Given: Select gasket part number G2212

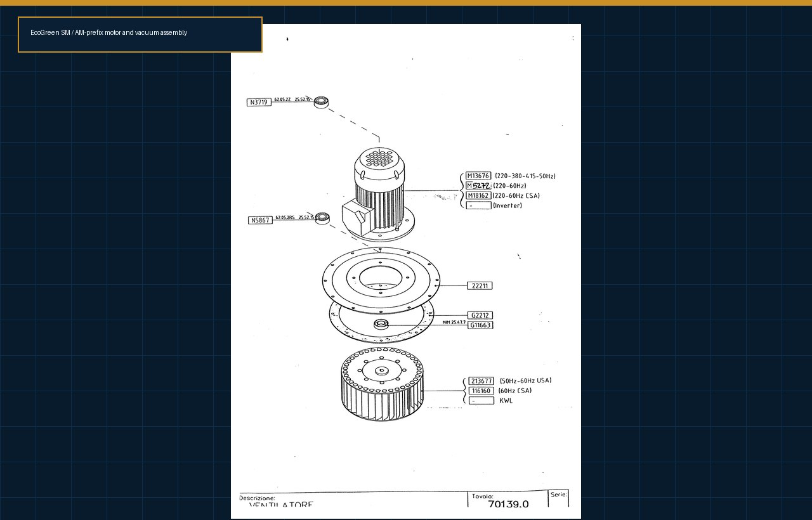Looking at the screenshot, I should point(480,315).
